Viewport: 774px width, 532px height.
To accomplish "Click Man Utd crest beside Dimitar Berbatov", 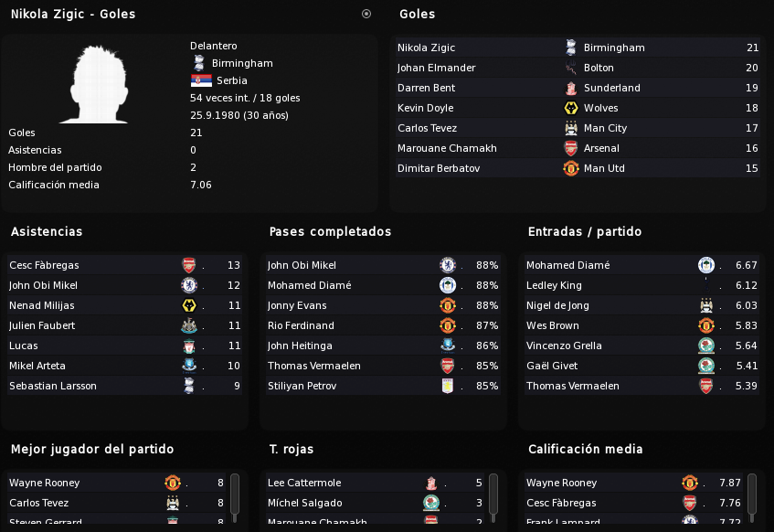I will 571,168.
